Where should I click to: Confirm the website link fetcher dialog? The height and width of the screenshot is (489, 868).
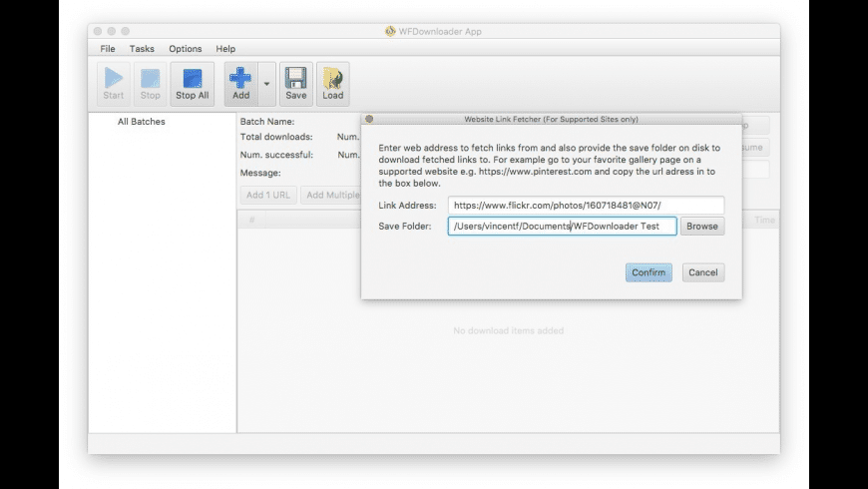click(649, 272)
